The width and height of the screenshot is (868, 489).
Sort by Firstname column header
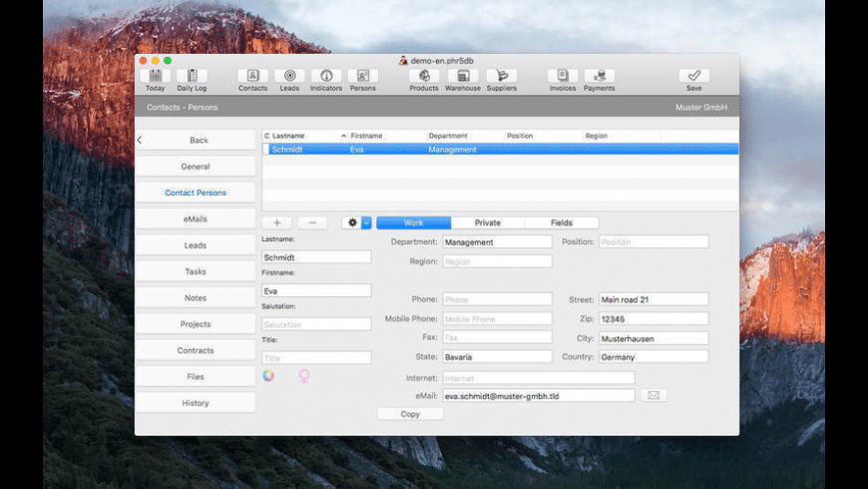387,136
